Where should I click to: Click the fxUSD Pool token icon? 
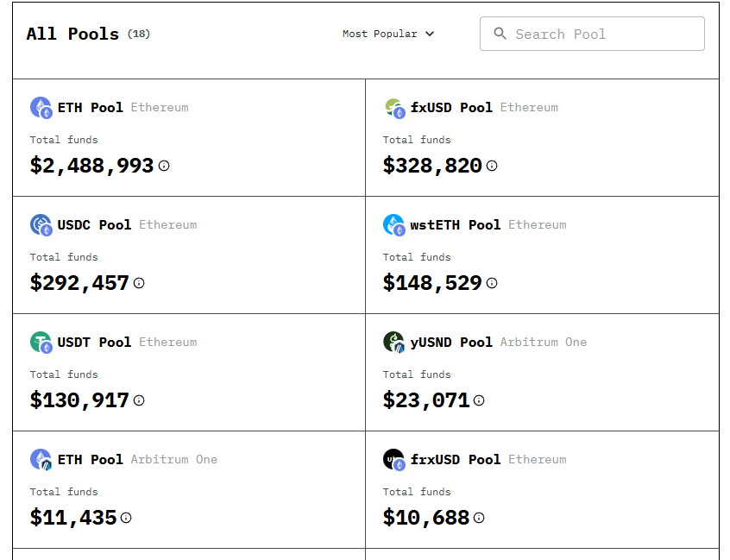pyautogui.click(x=394, y=107)
